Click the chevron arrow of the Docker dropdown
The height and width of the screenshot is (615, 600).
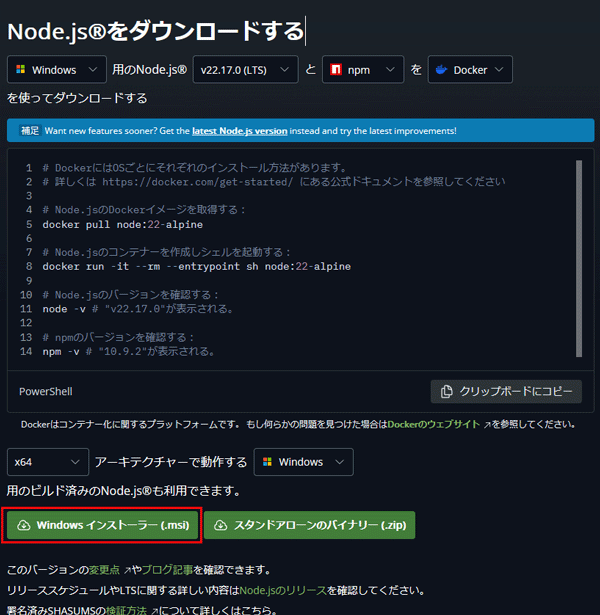pos(499,69)
